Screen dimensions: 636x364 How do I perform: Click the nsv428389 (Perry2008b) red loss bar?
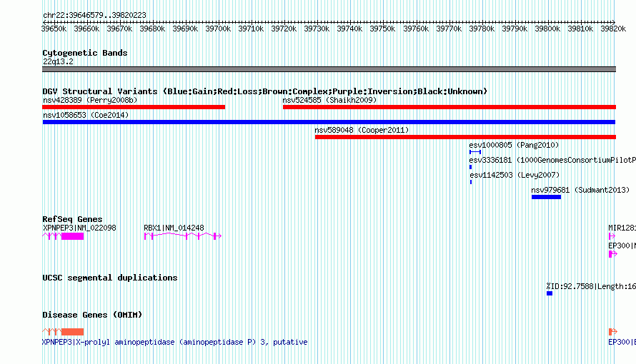[x=134, y=107]
